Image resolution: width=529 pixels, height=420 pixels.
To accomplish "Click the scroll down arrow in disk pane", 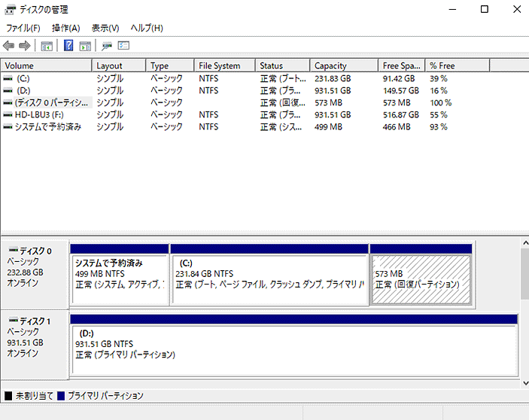I will point(525,383).
